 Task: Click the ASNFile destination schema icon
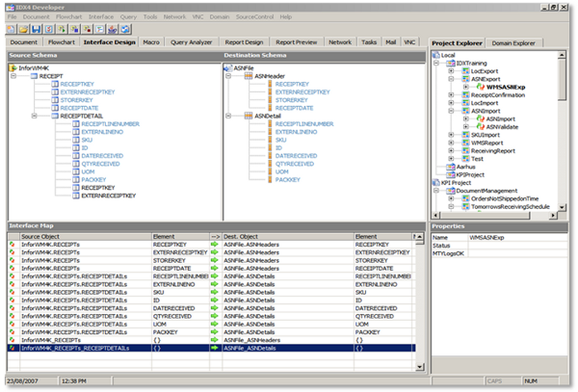pyautogui.click(x=229, y=68)
